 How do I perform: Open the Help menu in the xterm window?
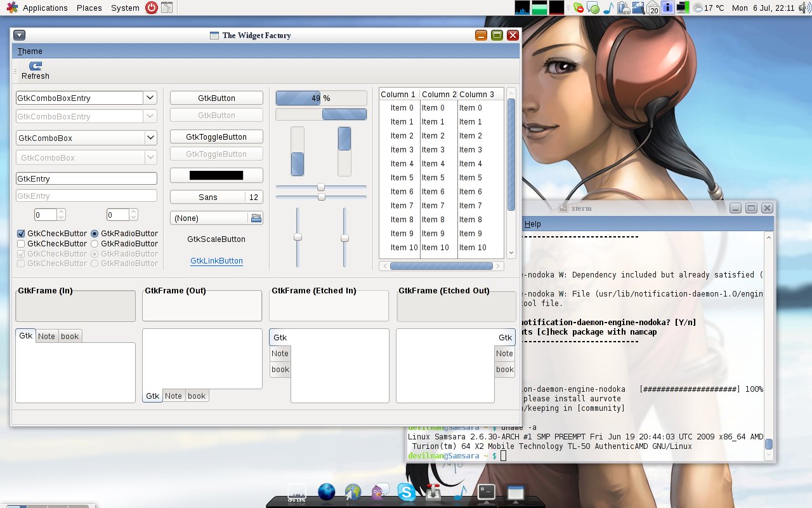(533, 224)
